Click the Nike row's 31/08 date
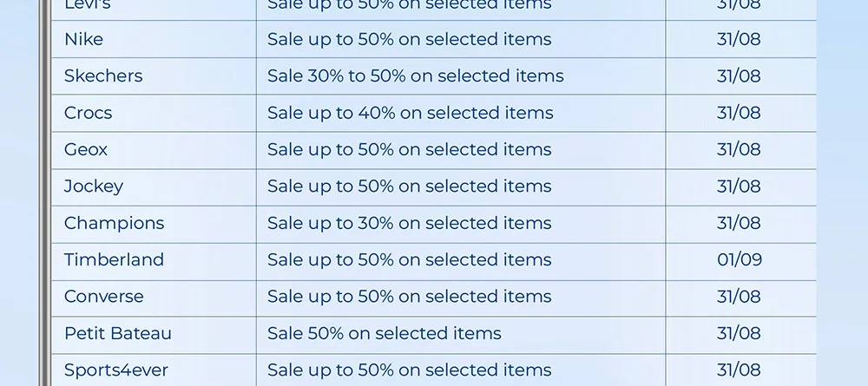This screenshot has height=386, width=868. coord(739,39)
